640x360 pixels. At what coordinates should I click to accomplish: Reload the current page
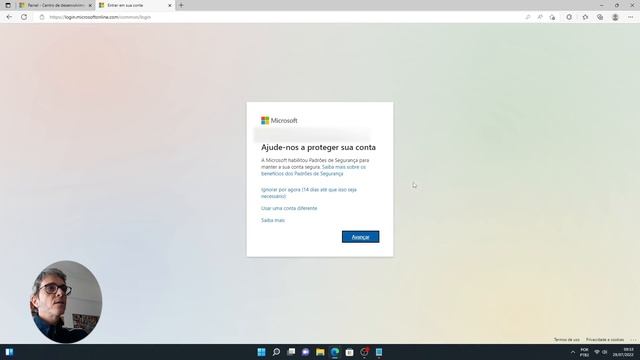point(24,17)
